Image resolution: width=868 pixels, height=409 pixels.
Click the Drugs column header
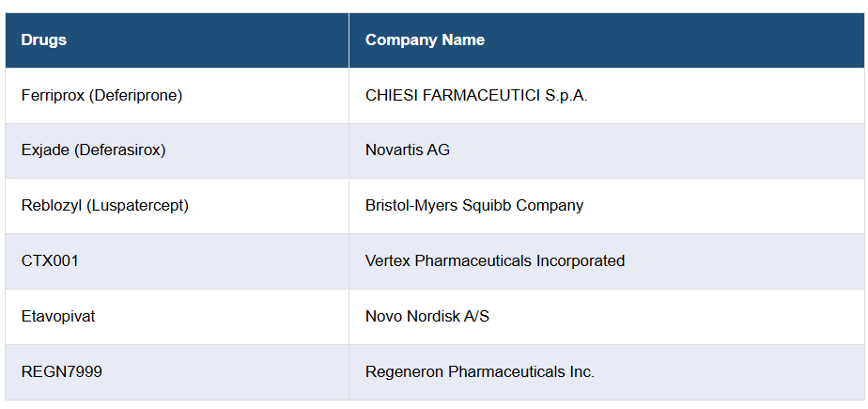44,40
